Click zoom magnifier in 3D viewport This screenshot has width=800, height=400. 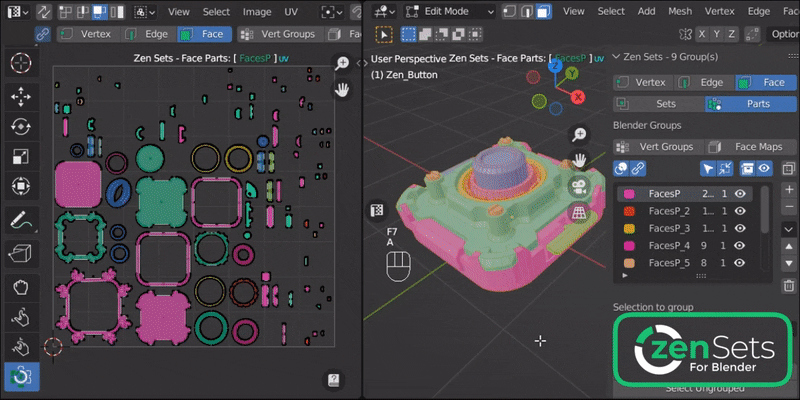(579, 135)
